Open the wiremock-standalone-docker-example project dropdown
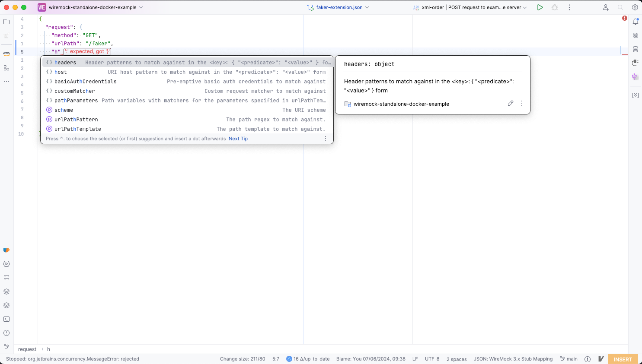The width and height of the screenshot is (642, 364). 96,7
